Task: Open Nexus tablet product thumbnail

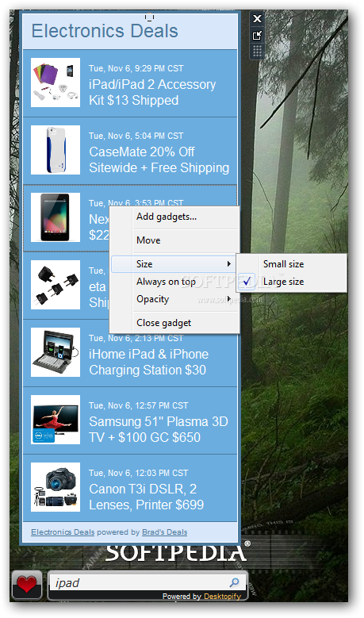Action: [x=56, y=217]
